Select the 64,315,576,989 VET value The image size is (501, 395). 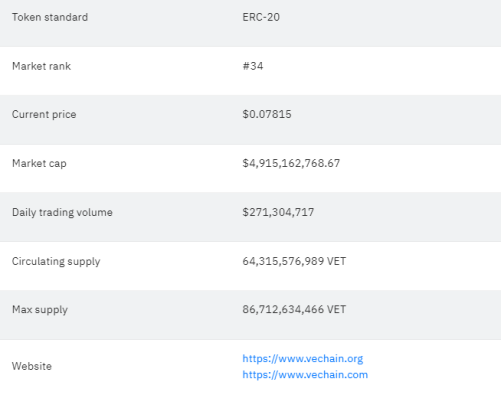294,261
